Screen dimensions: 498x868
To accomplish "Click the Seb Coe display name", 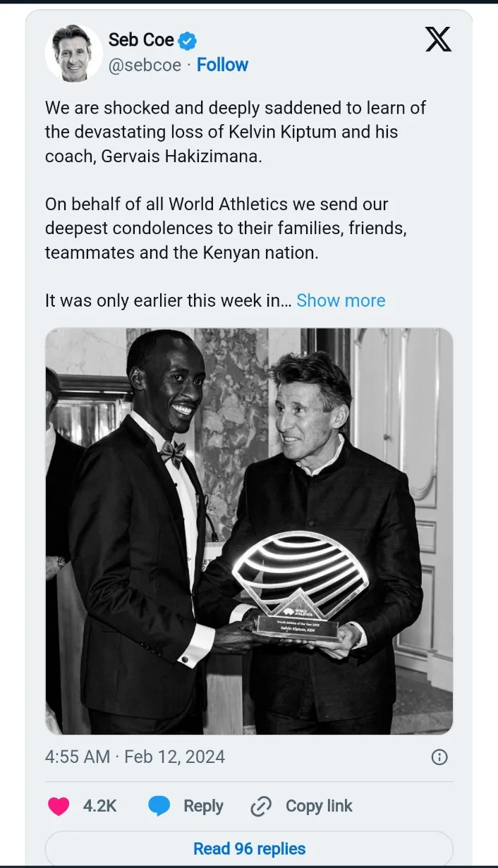I will (141, 40).
